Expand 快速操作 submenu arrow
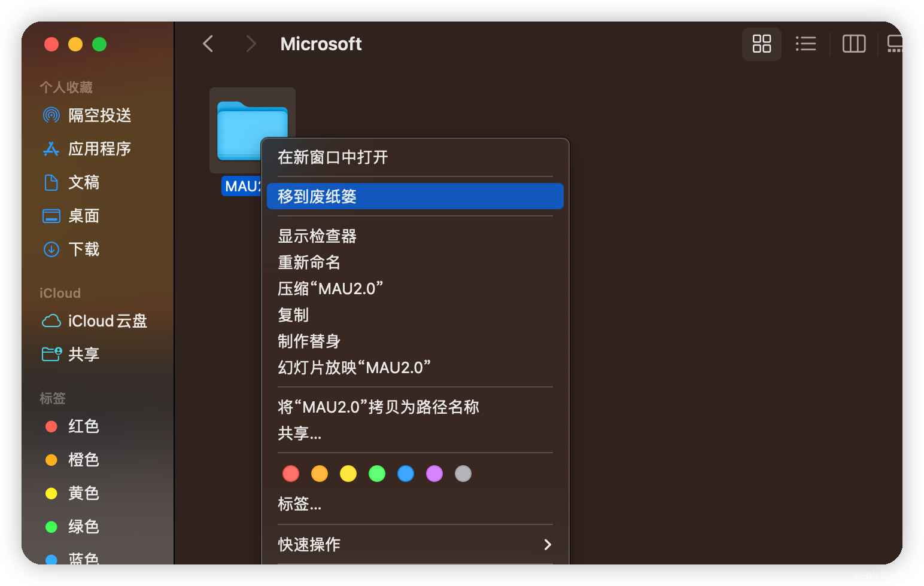Image resolution: width=924 pixels, height=586 pixels. tap(548, 545)
